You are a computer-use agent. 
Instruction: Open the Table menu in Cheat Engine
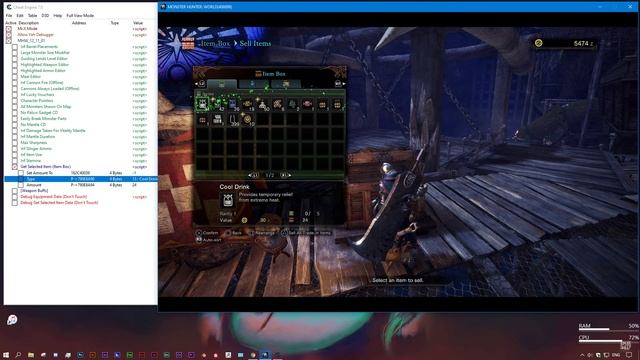32,16
